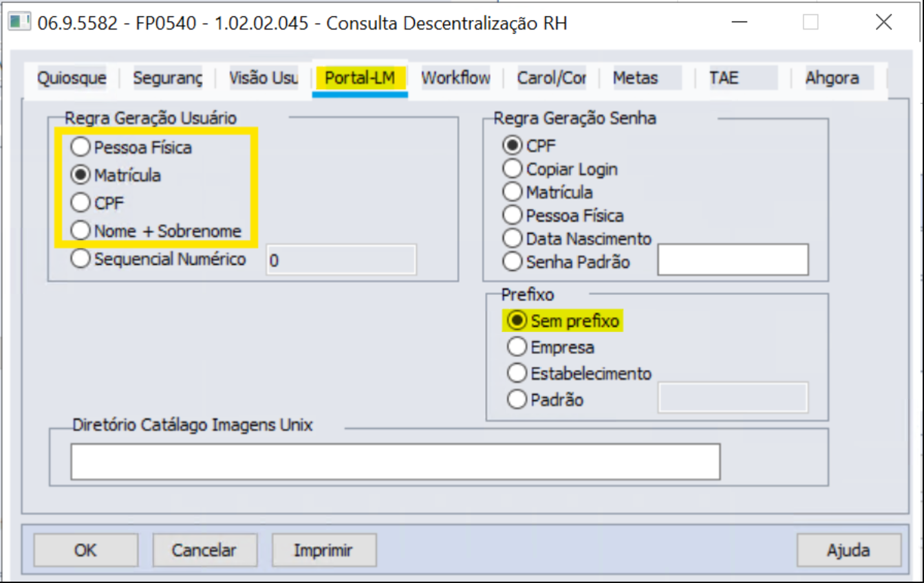Select the Sem prefixo option
924x583 pixels.
[x=517, y=321]
